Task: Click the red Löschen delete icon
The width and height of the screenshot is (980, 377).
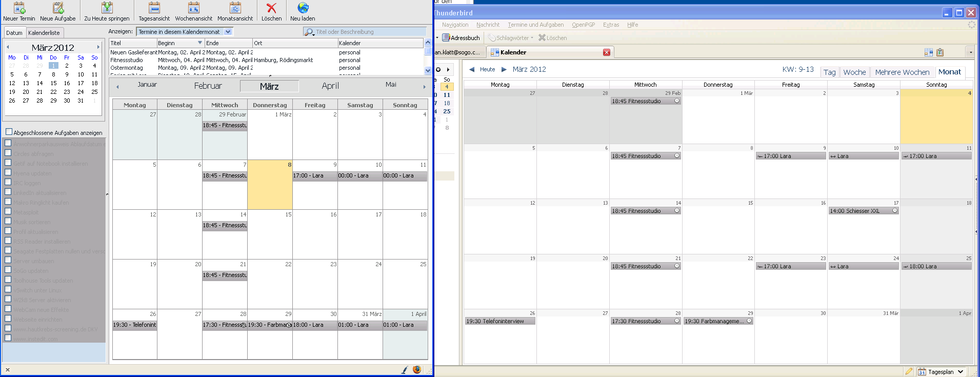Action: click(271, 8)
